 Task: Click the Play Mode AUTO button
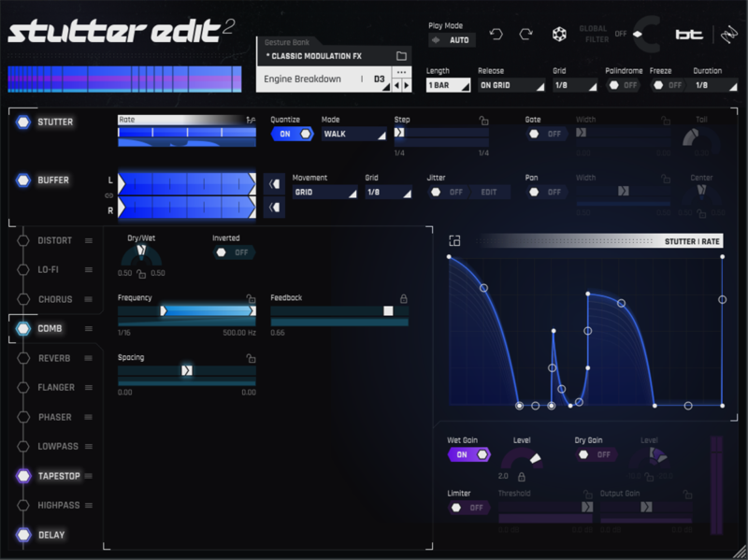[x=453, y=40]
